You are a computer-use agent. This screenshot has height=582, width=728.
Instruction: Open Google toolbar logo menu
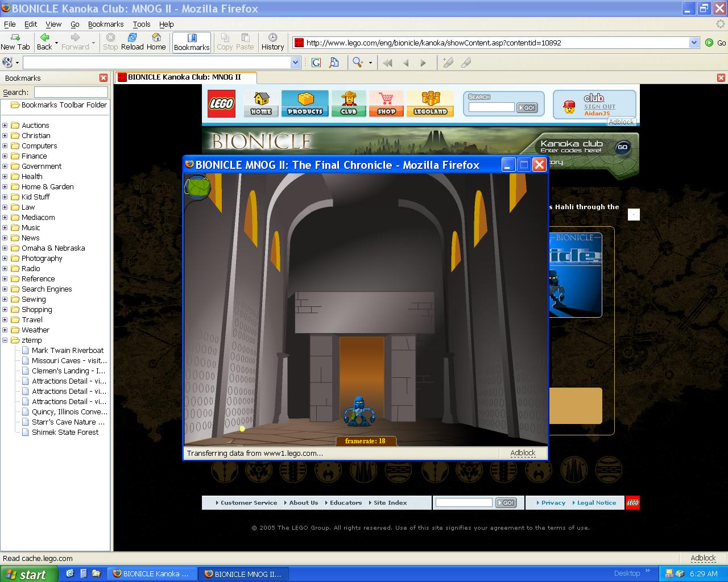pos(10,63)
